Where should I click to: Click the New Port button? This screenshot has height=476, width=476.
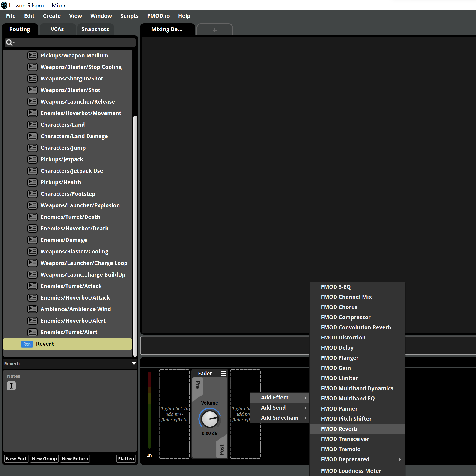pos(16,459)
